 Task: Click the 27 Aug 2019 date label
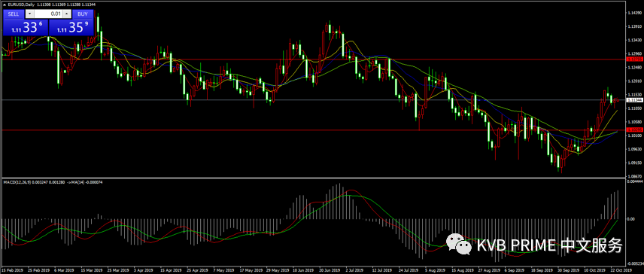point(490,271)
